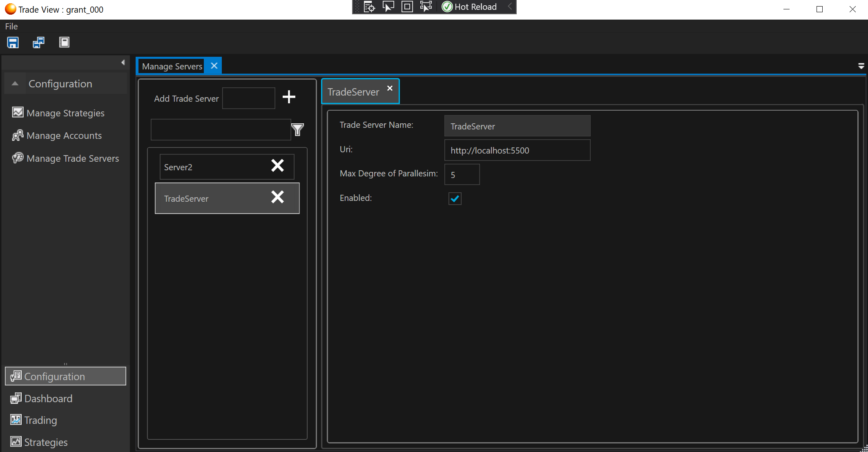Switch to Dashboard navigation section
This screenshot has width=868, height=452.
click(x=48, y=399)
